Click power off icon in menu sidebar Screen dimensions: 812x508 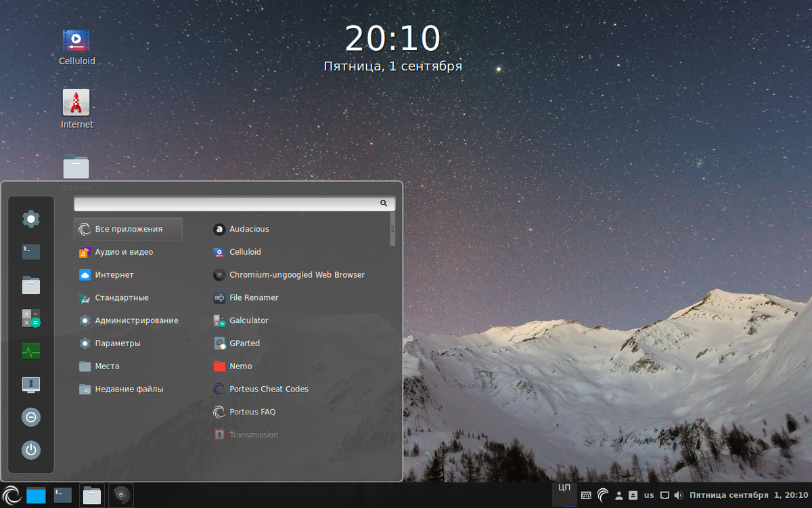31,450
